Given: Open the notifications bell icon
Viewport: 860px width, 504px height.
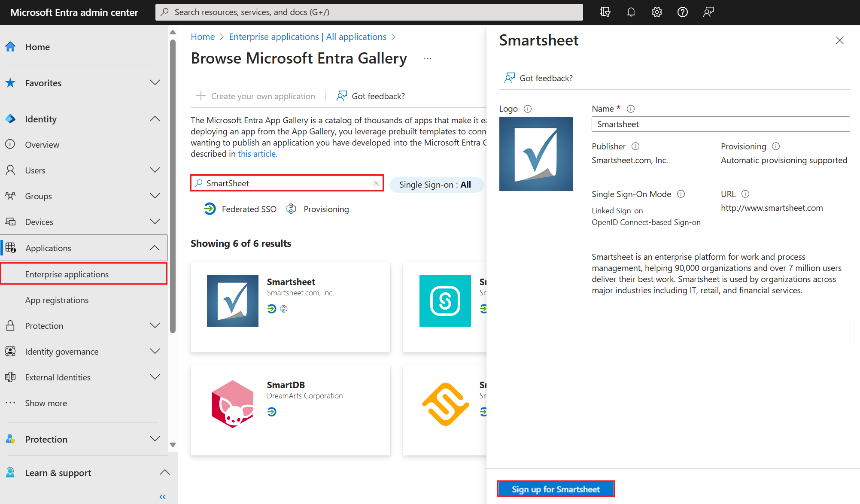Looking at the screenshot, I should [x=631, y=12].
